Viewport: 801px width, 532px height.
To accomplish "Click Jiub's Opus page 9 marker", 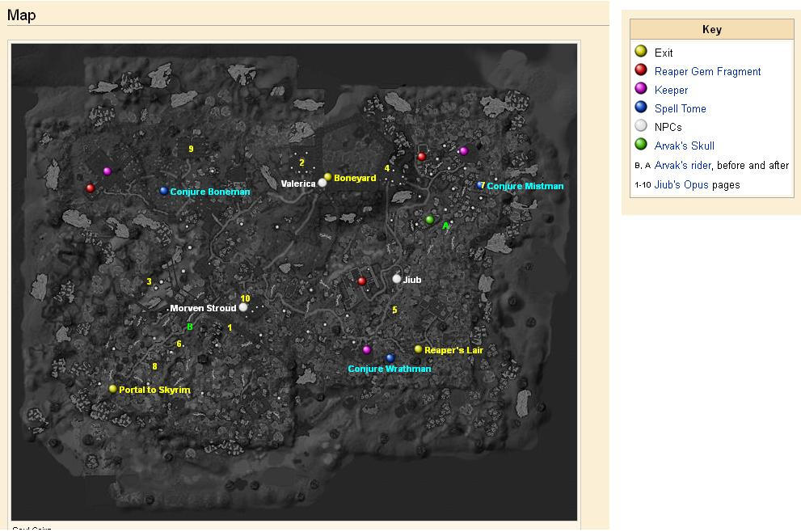I will pyautogui.click(x=191, y=149).
